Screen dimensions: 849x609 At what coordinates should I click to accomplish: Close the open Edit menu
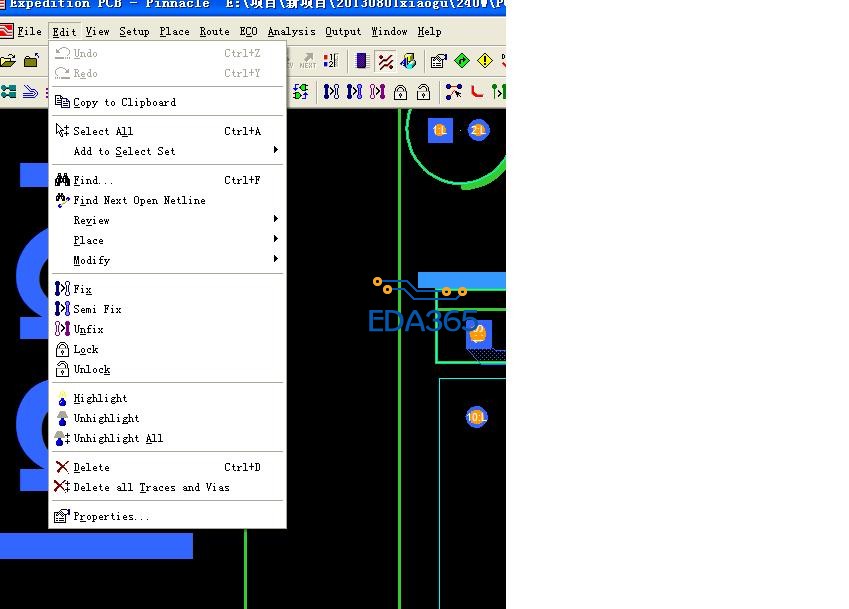(x=64, y=31)
